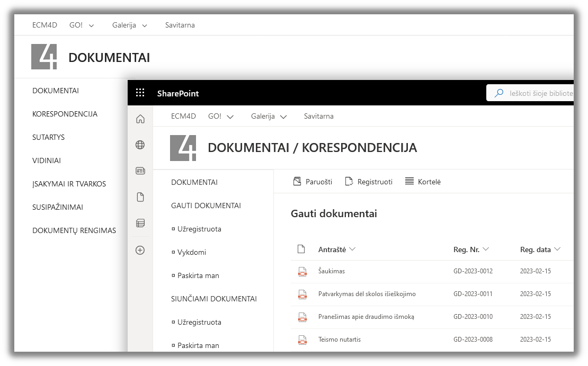
Task: Open the Teismo nutartis document
Action: click(339, 340)
